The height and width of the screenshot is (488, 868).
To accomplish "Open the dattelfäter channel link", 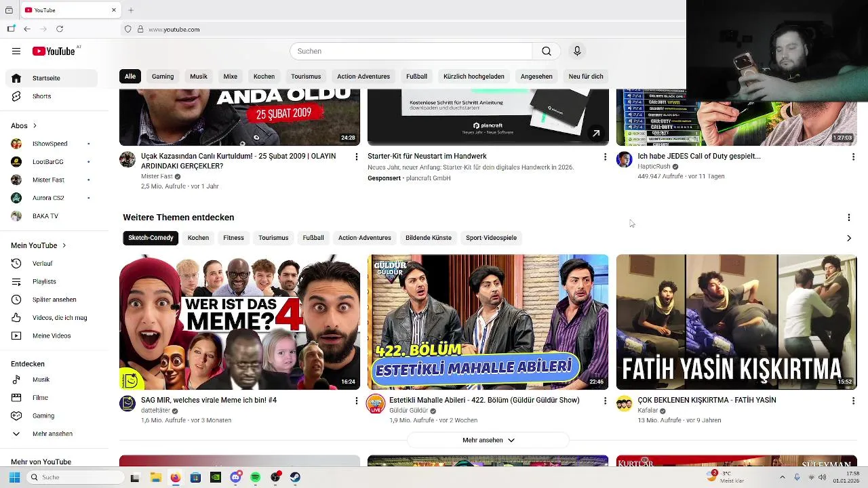I will tap(155, 411).
